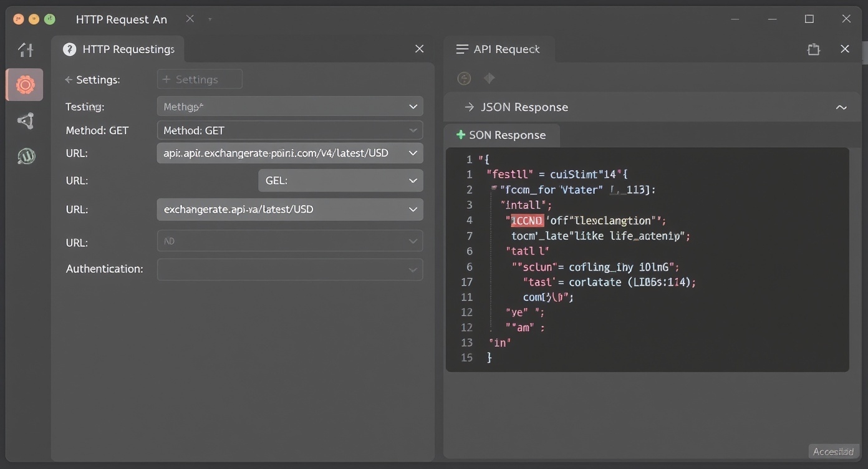The width and height of the screenshot is (868, 469).
Task: Click the help icon beside HTTP Requestings
Action: pos(69,49)
